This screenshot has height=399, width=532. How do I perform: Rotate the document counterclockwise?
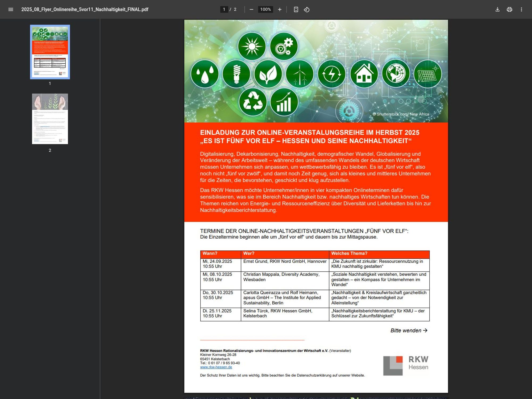307,10
